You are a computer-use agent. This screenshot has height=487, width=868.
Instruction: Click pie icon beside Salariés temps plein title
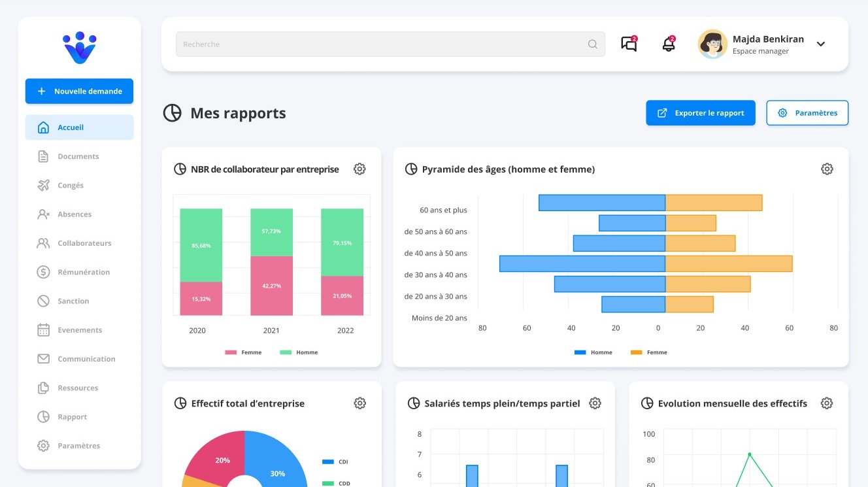click(x=413, y=403)
